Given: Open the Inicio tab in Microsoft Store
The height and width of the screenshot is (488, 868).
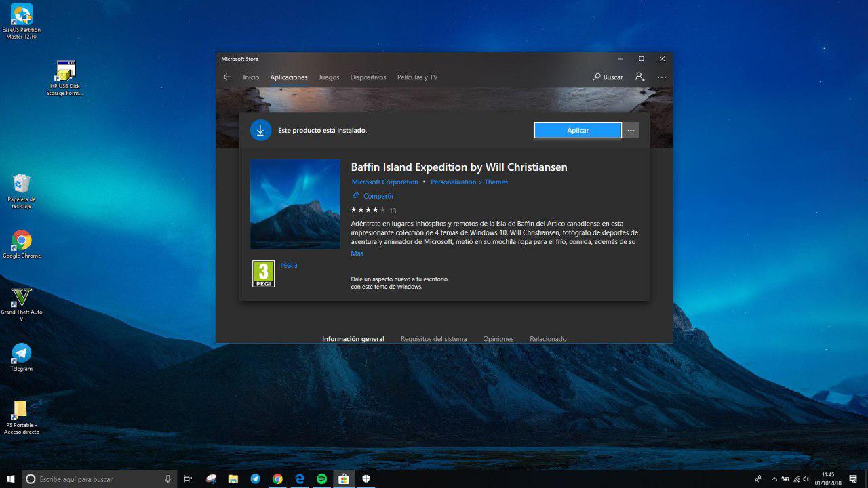Looking at the screenshot, I should 251,77.
